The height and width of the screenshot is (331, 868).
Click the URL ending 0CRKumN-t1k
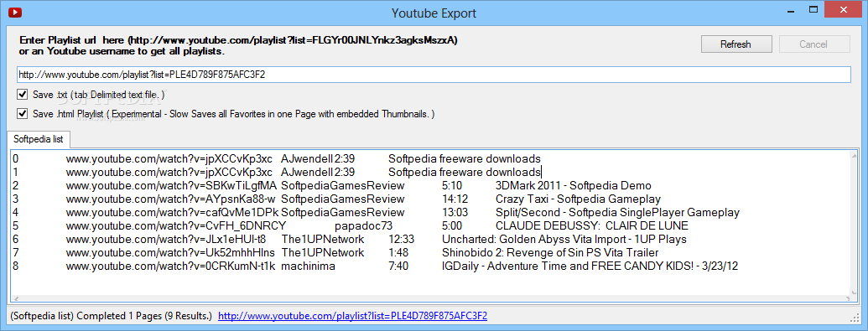[x=170, y=266]
